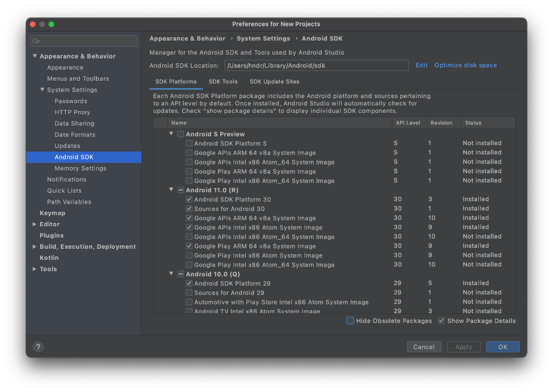Click System Settings breadcrumb
Screen dimensions: 553x392
[264, 39]
